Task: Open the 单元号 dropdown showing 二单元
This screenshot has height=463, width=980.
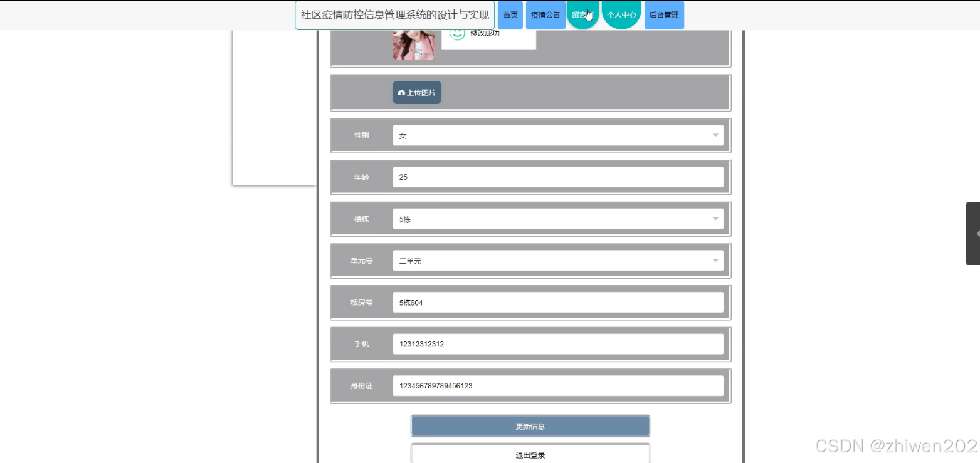Action: 558,260
